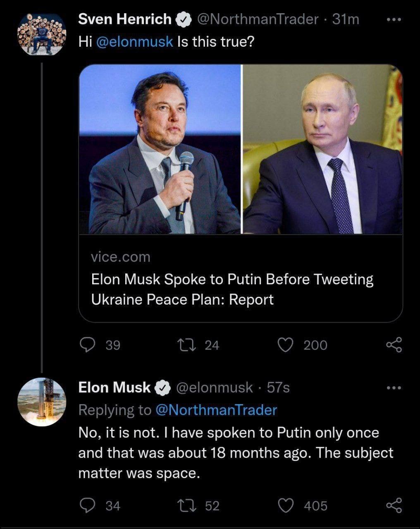The height and width of the screenshot is (529, 420).
Task: Open Sven Henrich's profile picture
Action: pos(42,34)
